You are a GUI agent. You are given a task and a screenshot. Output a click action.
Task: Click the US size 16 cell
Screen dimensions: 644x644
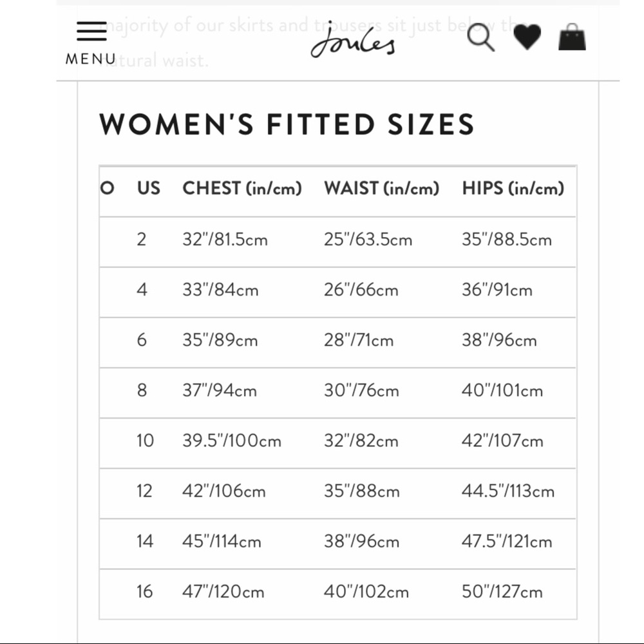[x=144, y=591]
